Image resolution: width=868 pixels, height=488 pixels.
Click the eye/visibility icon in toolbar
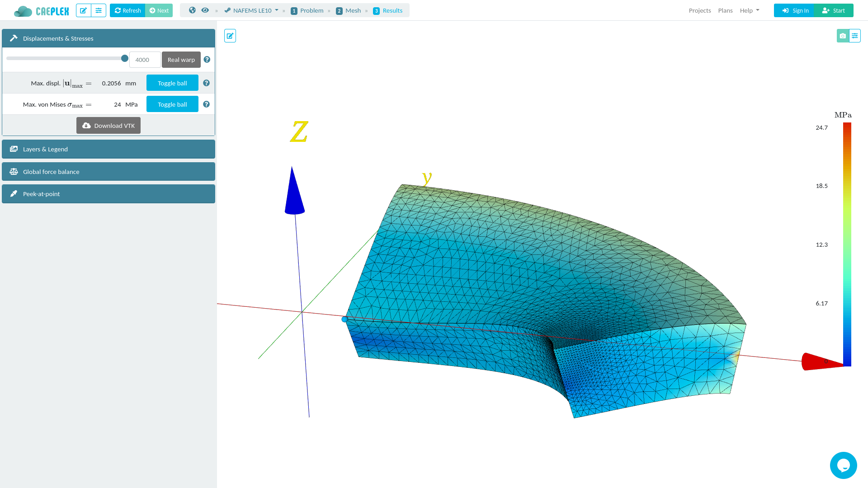pos(206,10)
